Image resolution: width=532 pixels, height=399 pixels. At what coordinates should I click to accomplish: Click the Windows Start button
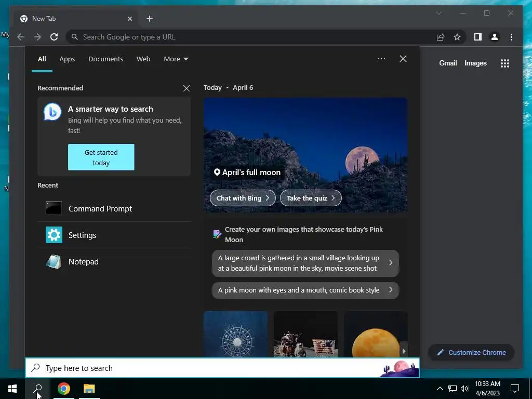[12, 389]
